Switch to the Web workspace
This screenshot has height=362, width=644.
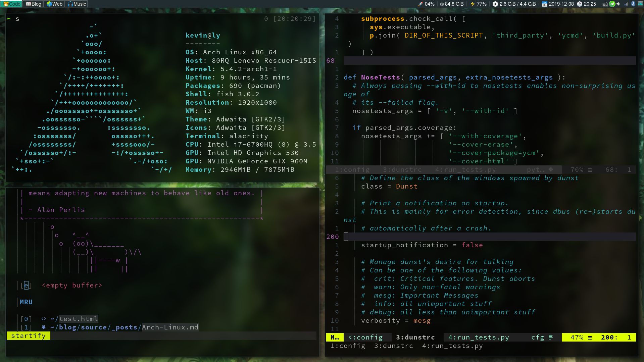(54, 4)
